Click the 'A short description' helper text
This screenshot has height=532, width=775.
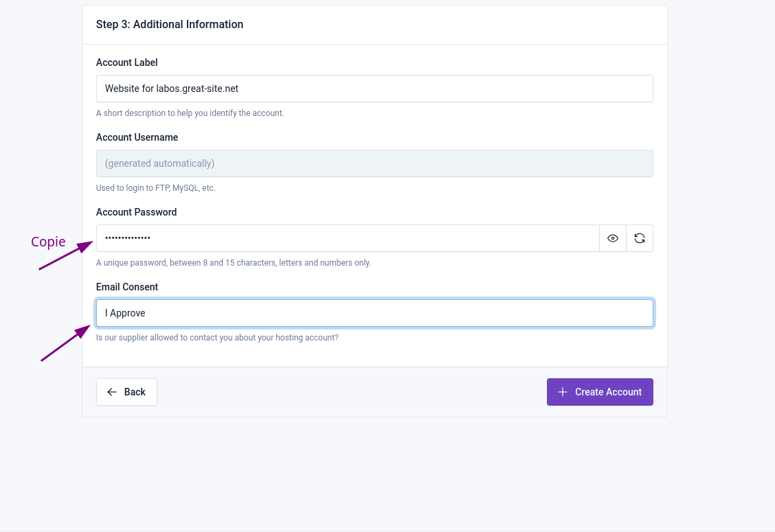pyautogui.click(x=190, y=113)
